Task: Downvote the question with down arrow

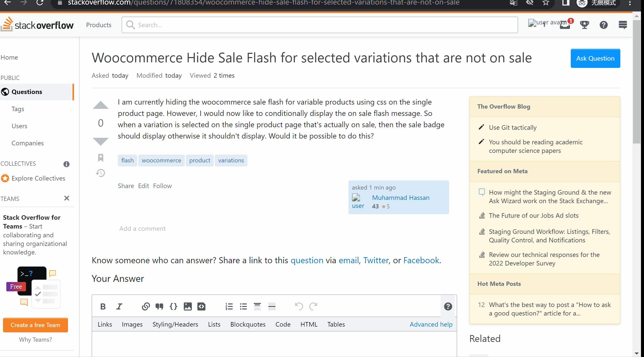Action: pyautogui.click(x=100, y=141)
